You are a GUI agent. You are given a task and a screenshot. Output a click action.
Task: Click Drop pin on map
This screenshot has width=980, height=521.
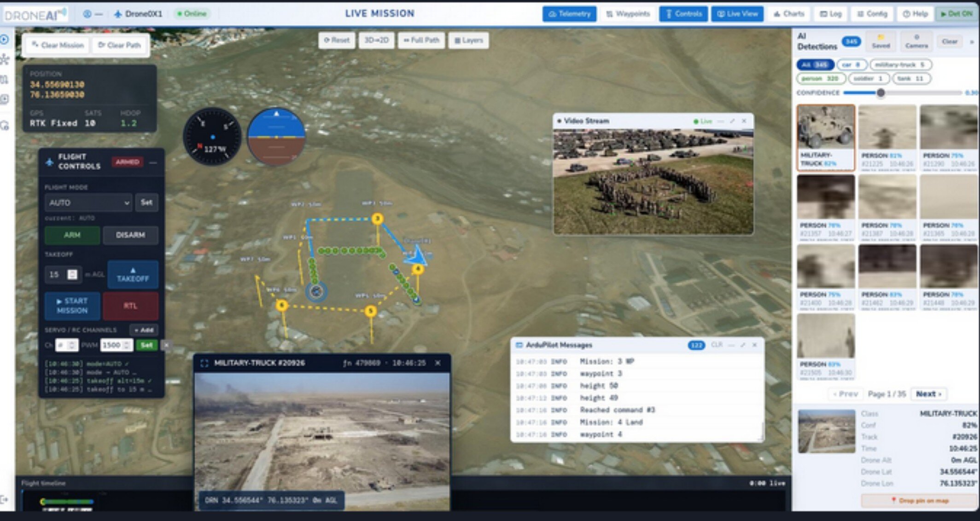click(x=920, y=500)
